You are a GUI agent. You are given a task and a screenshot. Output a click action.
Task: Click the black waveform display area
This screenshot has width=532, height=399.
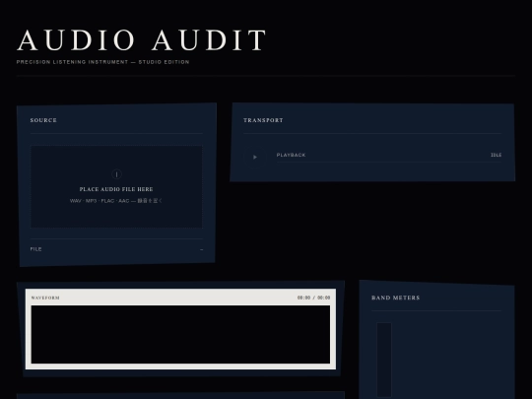[180, 335]
